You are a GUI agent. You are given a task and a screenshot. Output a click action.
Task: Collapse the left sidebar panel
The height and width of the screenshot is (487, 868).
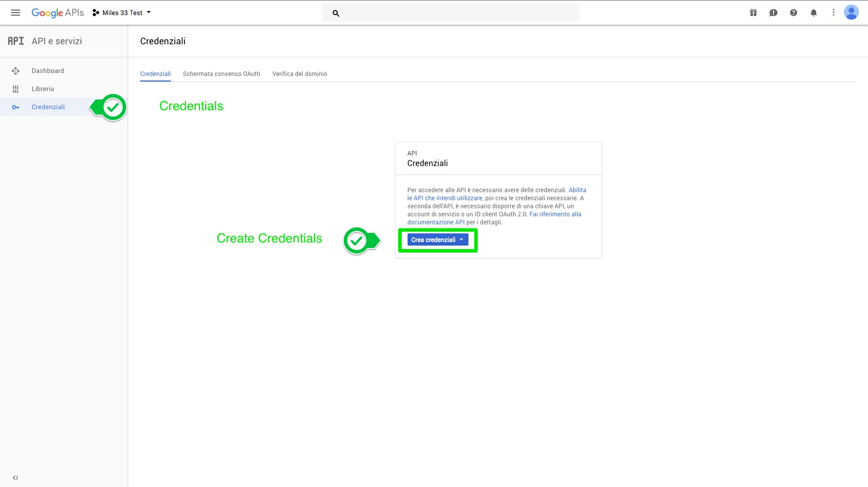pyautogui.click(x=15, y=478)
